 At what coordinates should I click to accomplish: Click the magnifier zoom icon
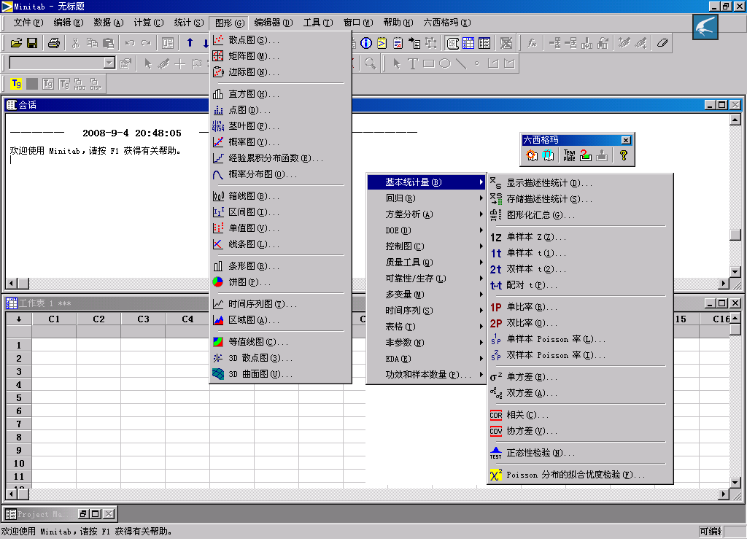tap(370, 63)
